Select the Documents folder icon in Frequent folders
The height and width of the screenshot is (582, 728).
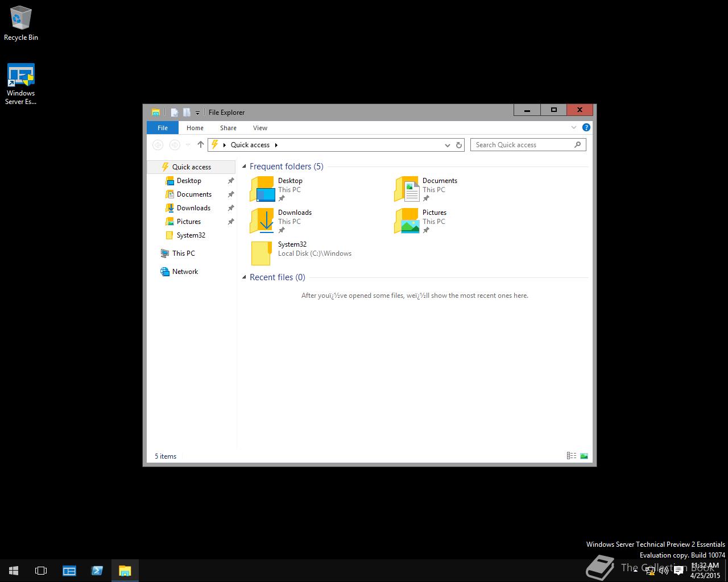(x=407, y=189)
